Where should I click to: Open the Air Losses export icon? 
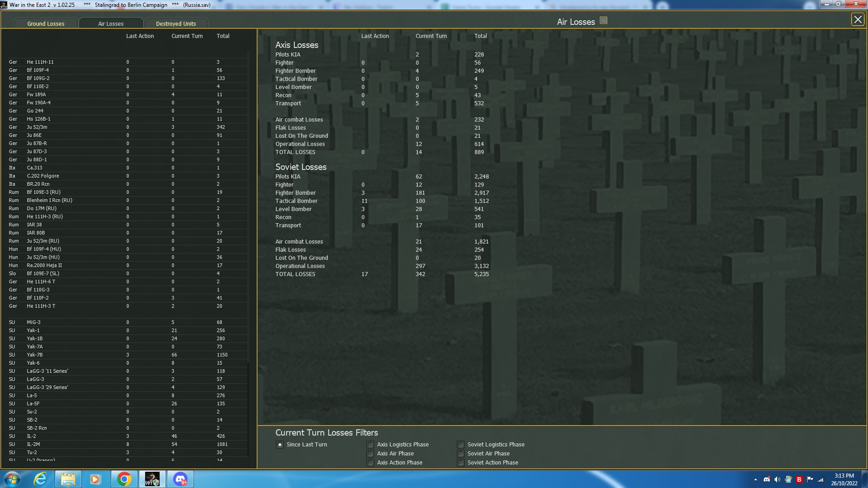point(603,21)
